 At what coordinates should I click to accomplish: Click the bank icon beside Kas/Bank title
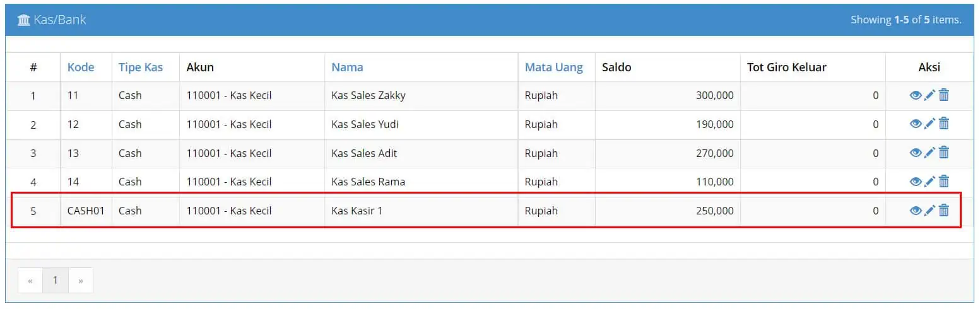(24, 20)
